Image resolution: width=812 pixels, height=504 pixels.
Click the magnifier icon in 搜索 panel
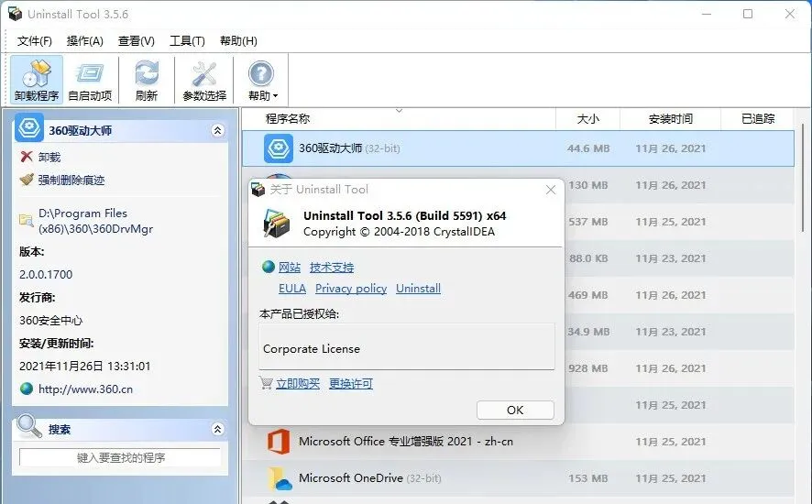29,426
